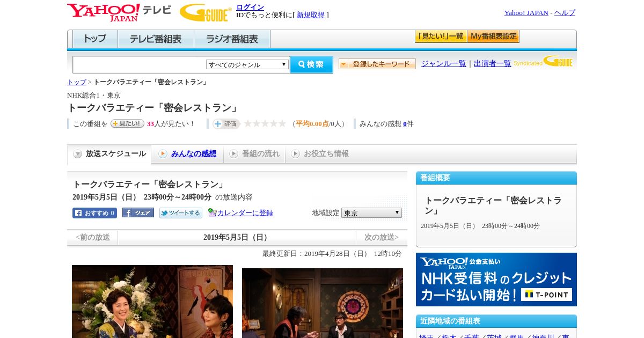Click the Twitter ツイートする button
Image resolution: width=644 pixels, height=338 pixels.
point(181,213)
